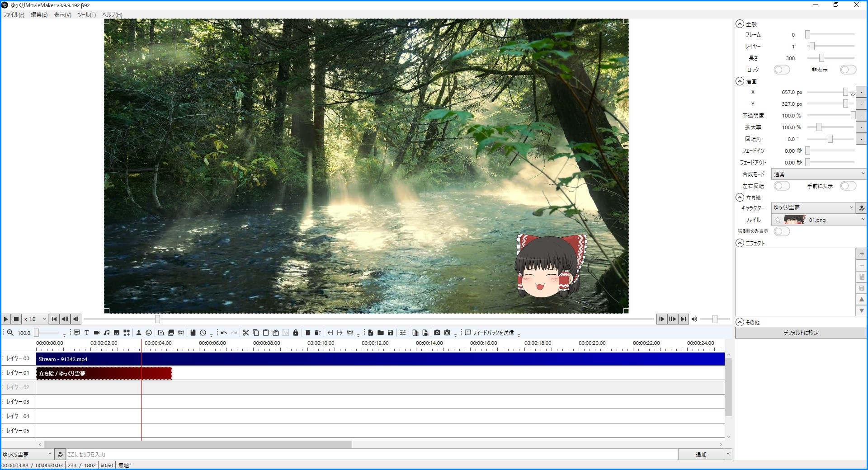The height and width of the screenshot is (470, 868).
Task: Add a facial expression item via smiley icon
Action: tap(149, 333)
